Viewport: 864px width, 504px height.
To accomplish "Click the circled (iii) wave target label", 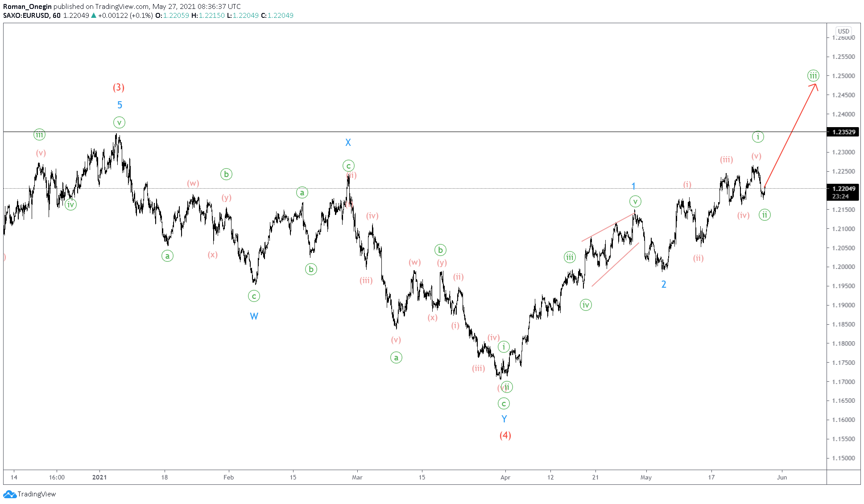I will point(814,76).
